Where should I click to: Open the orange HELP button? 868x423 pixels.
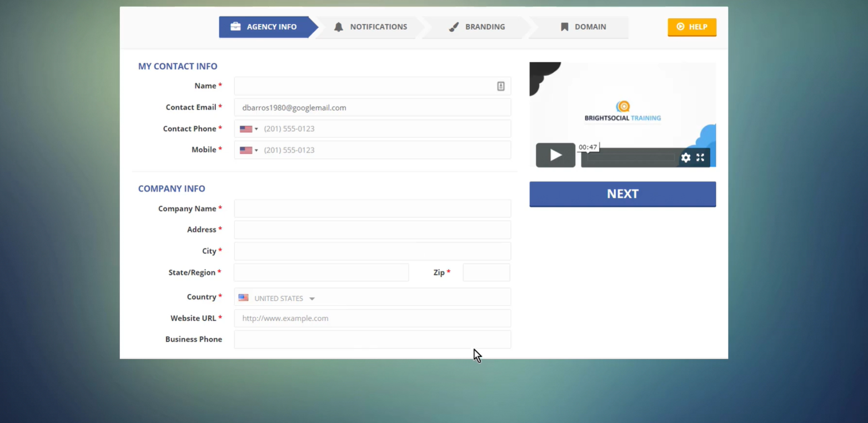coord(691,27)
